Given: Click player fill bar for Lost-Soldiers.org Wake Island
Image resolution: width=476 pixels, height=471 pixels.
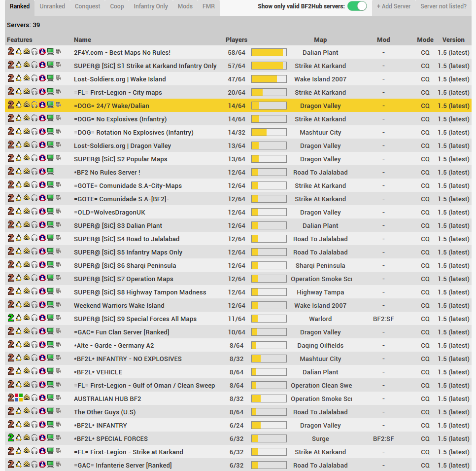Looking at the screenshot, I should coord(269,79).
